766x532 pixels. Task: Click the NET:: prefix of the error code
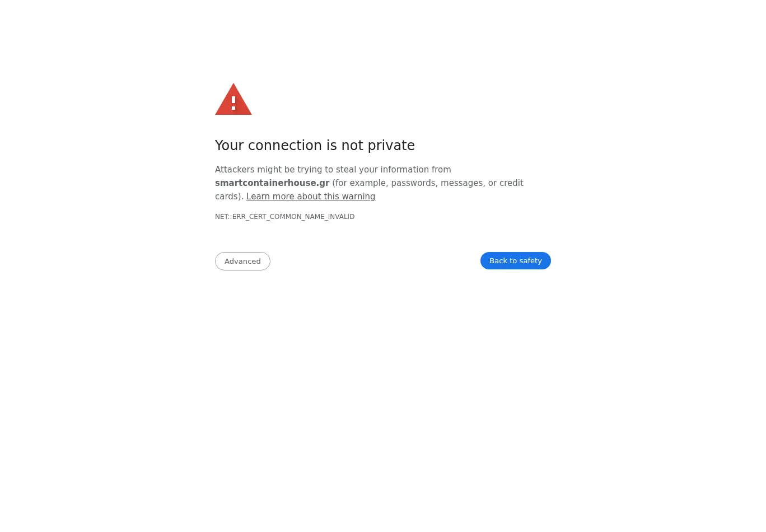(223, 217)
